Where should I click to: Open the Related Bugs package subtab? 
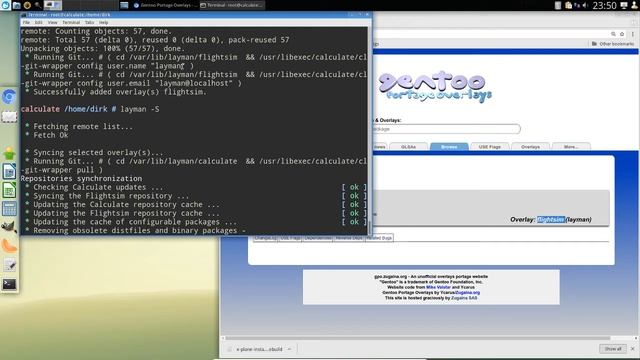379,238
